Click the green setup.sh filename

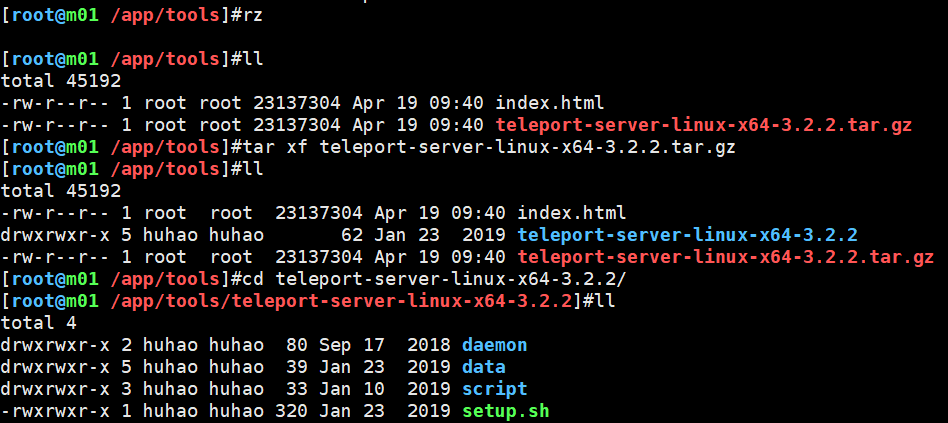[x=505, y=411]
